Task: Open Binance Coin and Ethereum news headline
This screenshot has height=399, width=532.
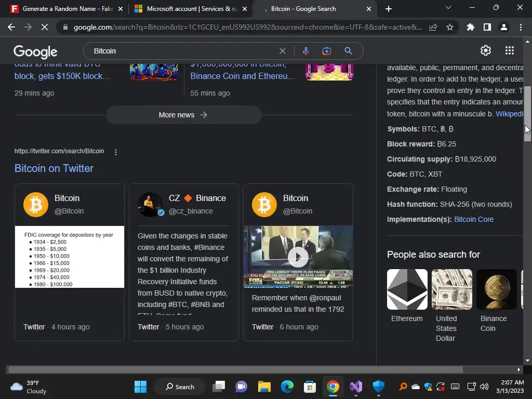Action: click(x=243, y=70)
